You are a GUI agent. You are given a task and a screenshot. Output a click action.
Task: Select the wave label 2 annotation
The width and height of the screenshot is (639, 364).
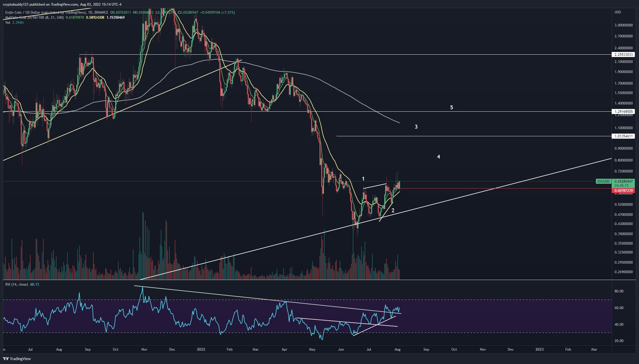(x=393, y=211)
